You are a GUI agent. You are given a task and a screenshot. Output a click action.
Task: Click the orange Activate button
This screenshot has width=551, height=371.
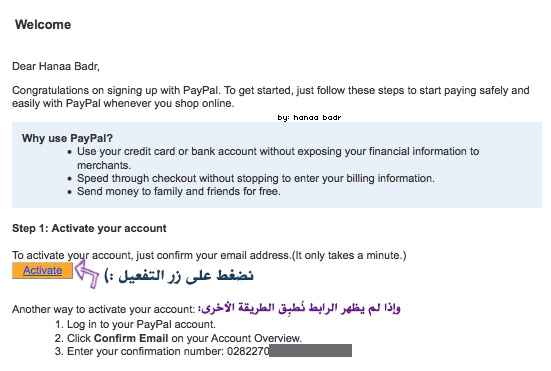pos(43,271)
